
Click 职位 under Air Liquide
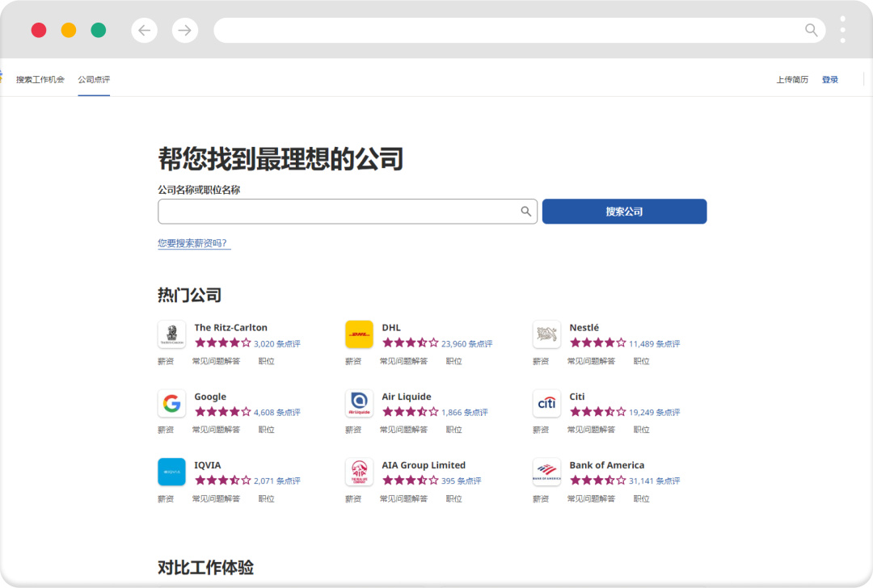[x=453, y=430]
